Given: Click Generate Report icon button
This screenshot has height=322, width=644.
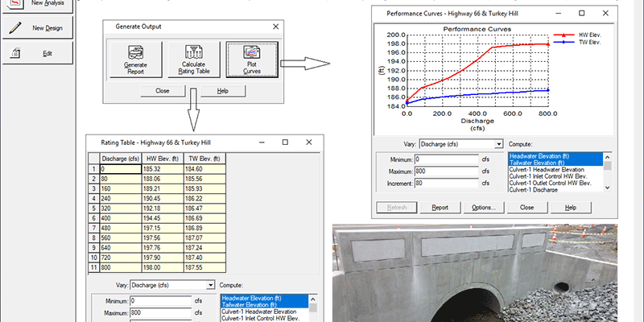Looking at the screenshot, I should pos(135,60).
